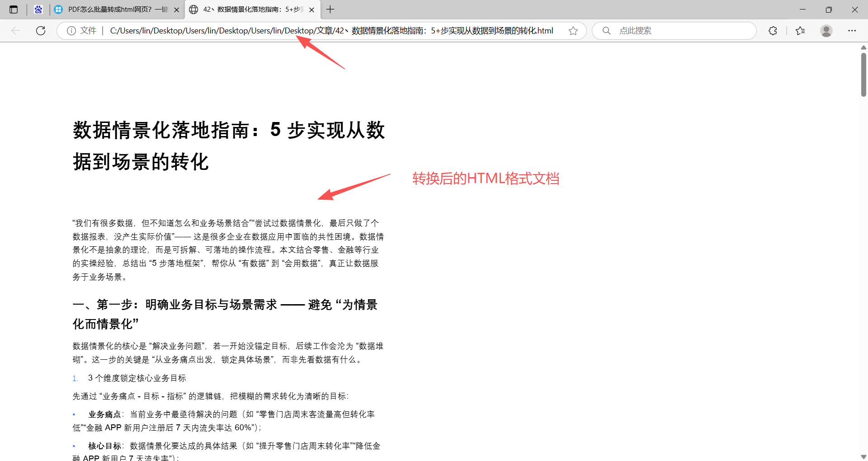Open the tab actions menu

14,9
